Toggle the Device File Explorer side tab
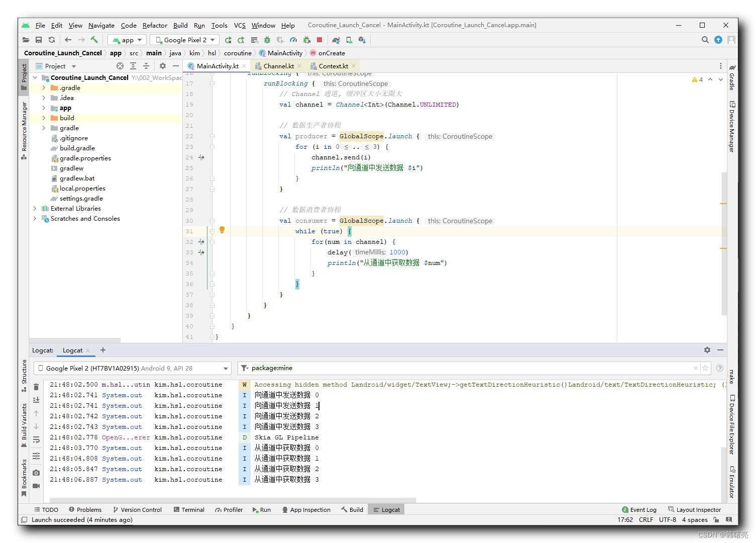 pyautogui.click(x=732, y=425)
